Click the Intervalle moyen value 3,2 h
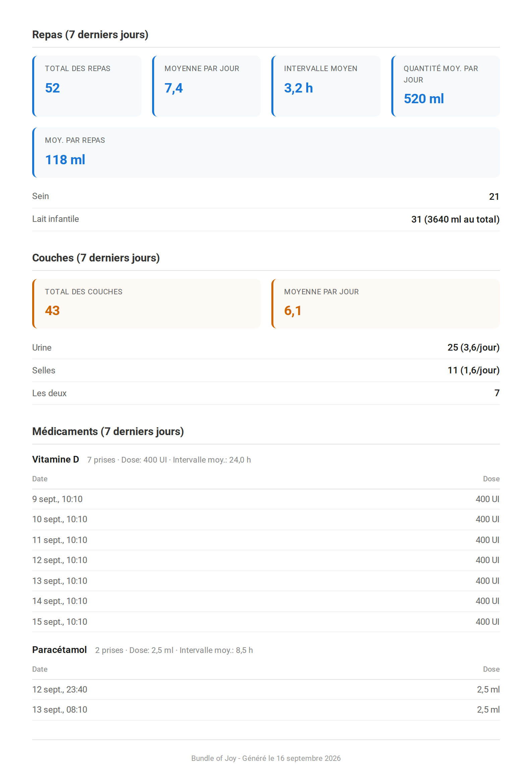Screen dimensions: 532x783 [x=298, y=88]
